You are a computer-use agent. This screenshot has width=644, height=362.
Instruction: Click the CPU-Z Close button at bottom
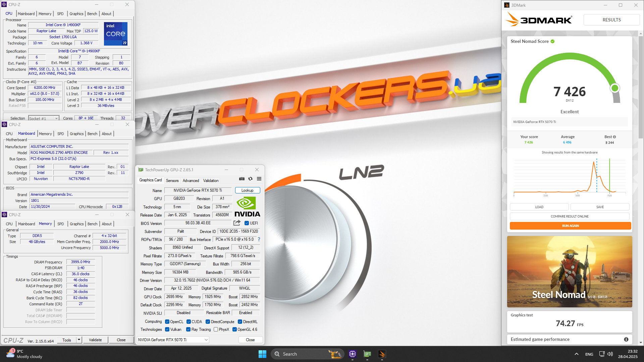[121, 340]
